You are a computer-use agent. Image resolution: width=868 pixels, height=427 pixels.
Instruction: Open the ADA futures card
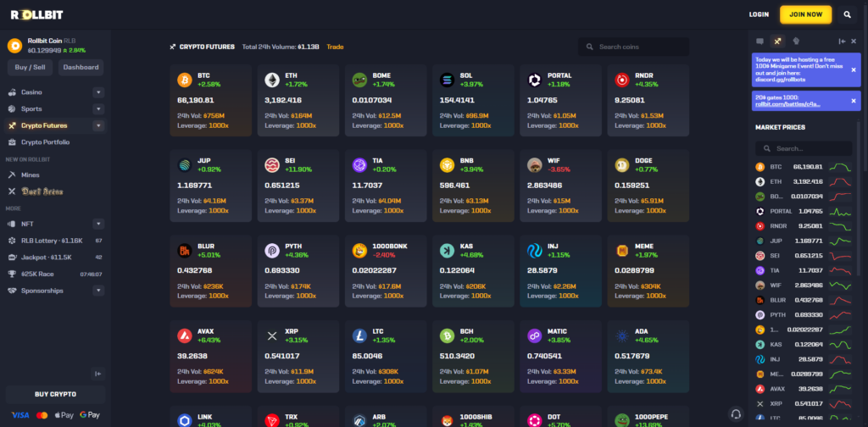tap(648, 356)
